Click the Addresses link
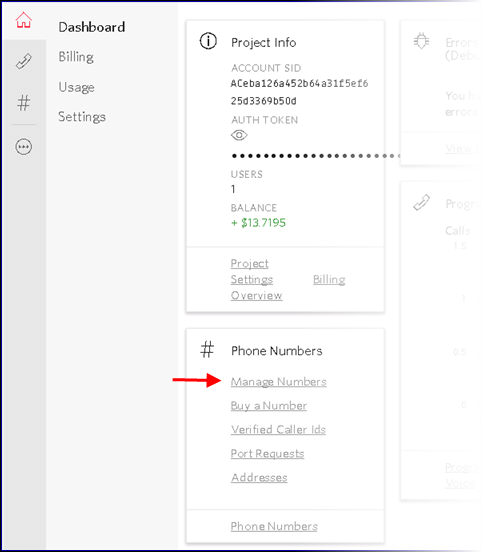Image resolution: width=483 pixels, height=552 pixels. click(259, 478)
